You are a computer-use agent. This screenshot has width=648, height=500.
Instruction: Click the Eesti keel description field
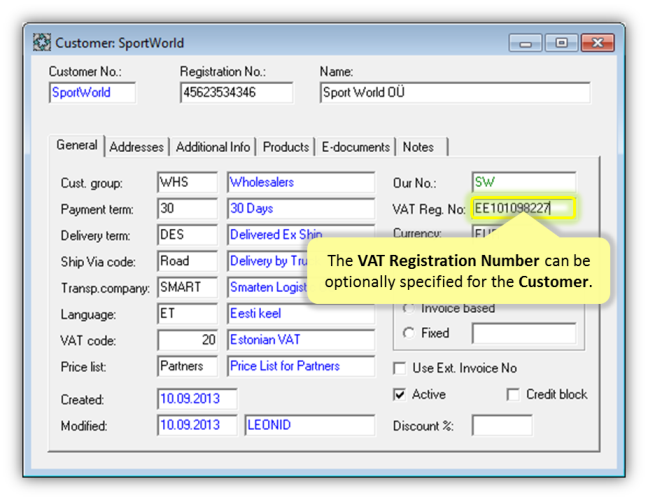(x=301, y=314)
